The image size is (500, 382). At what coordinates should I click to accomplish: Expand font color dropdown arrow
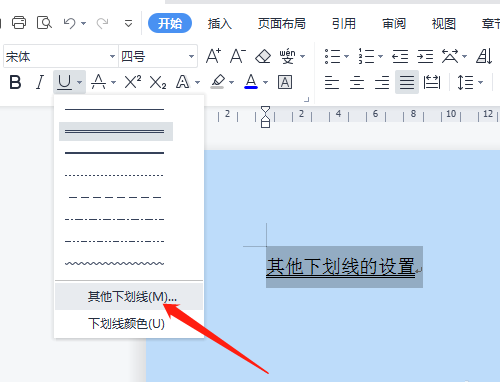tap(266, 82)
